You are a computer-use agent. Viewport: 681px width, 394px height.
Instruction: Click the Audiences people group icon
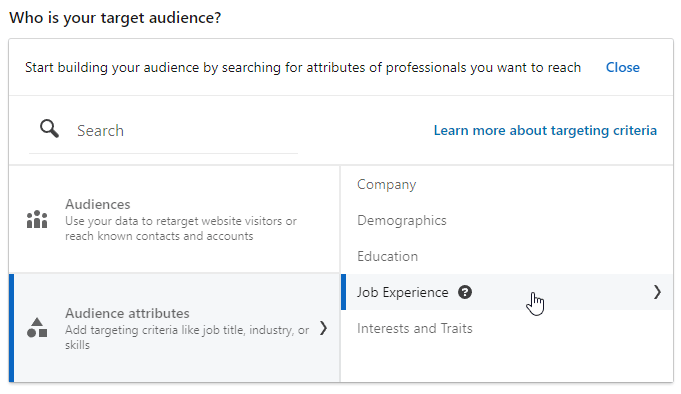pyautogui.click(x=37, y=219)
